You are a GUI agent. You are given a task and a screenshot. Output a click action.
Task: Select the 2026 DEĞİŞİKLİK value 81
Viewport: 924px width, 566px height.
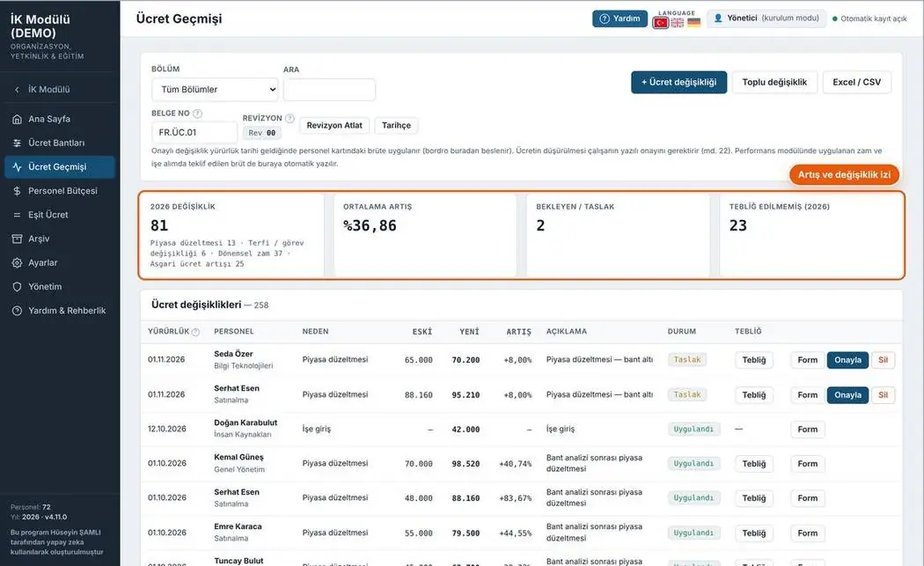pyautogui.click(x=159, y=226)
